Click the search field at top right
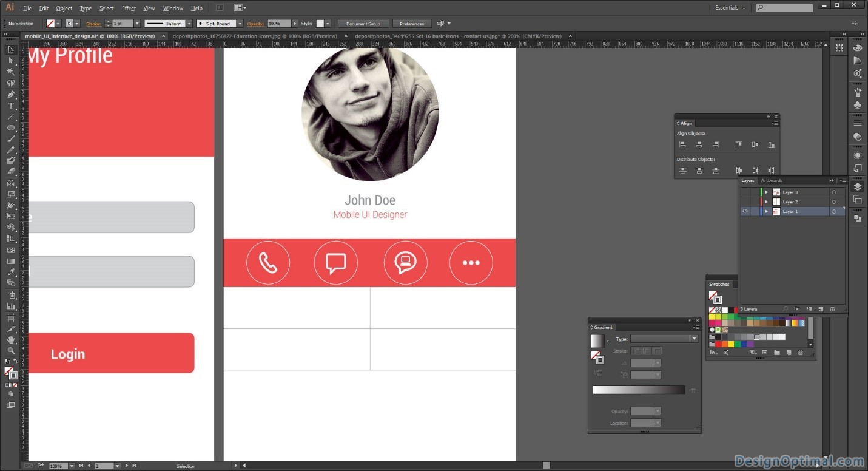868x471 pixels. (784, 8)
